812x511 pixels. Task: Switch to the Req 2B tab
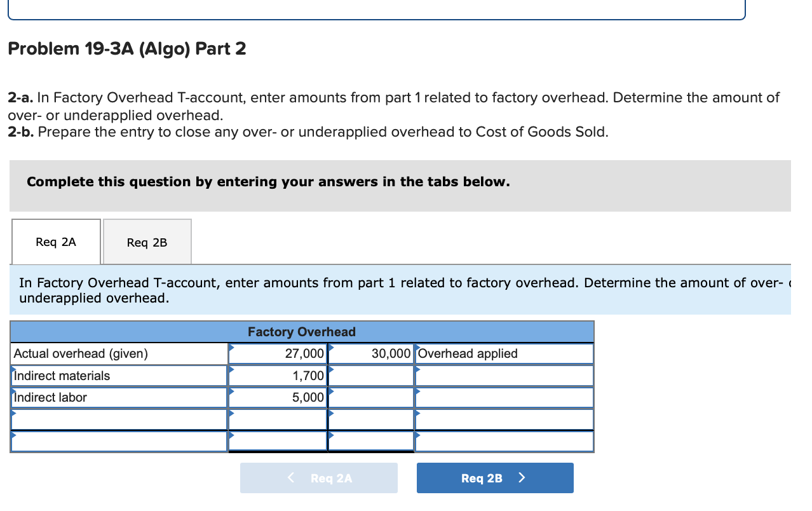click(x=147, y=242)
